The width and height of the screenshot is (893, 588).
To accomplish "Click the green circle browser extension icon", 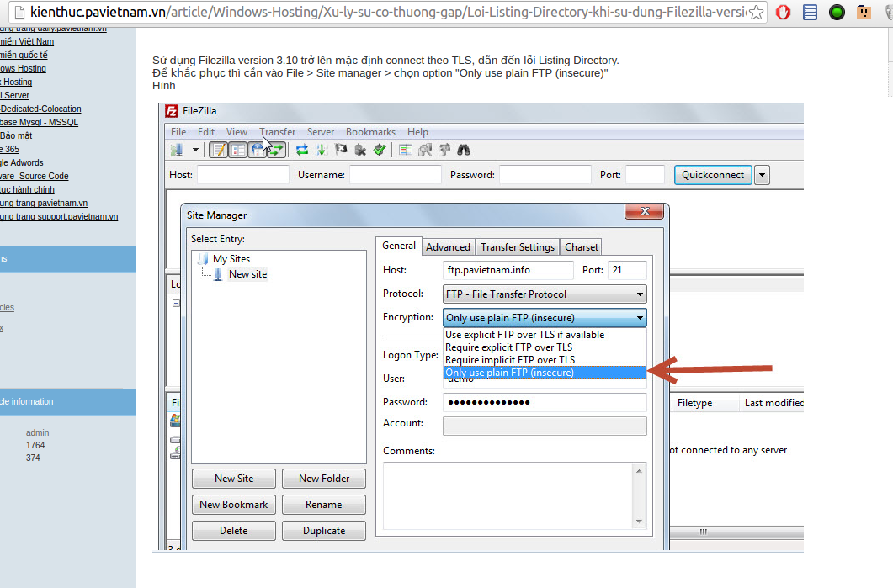I will (837, 12).
